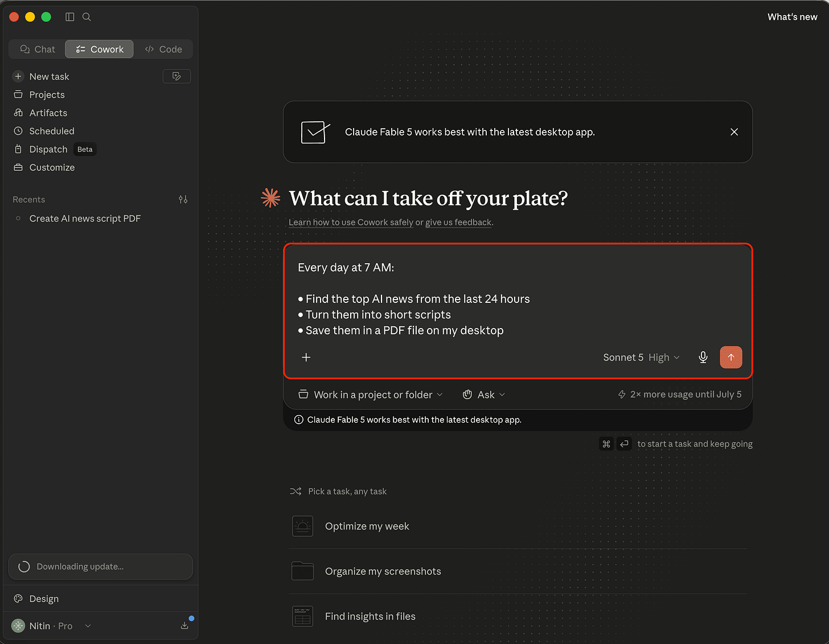Select the 'Find insights in files' suggestion
The image size is (829, 644).
518,616
